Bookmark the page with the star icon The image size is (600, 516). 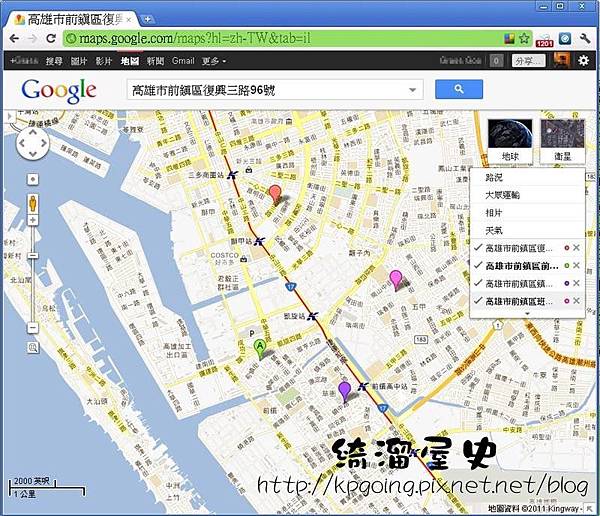(524, 38)
